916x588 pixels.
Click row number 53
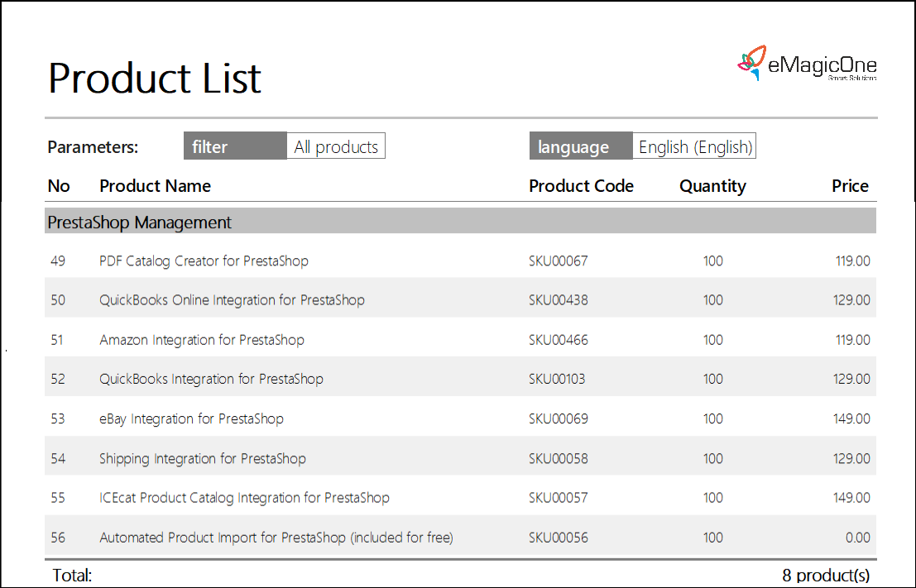[x=58, y=418]
